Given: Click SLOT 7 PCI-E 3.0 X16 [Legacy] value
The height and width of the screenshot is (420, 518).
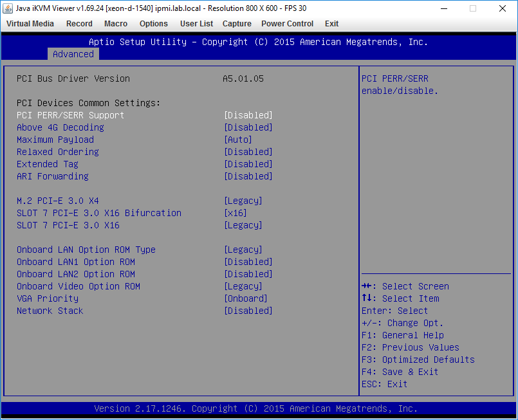Looking at the screenshot, I should [243, 225].
